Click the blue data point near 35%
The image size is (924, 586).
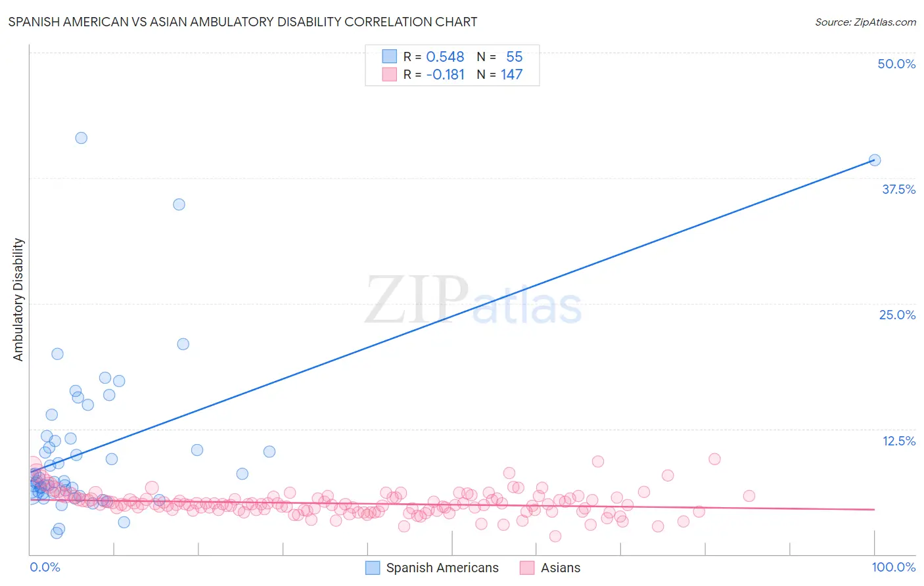(179, 204)
